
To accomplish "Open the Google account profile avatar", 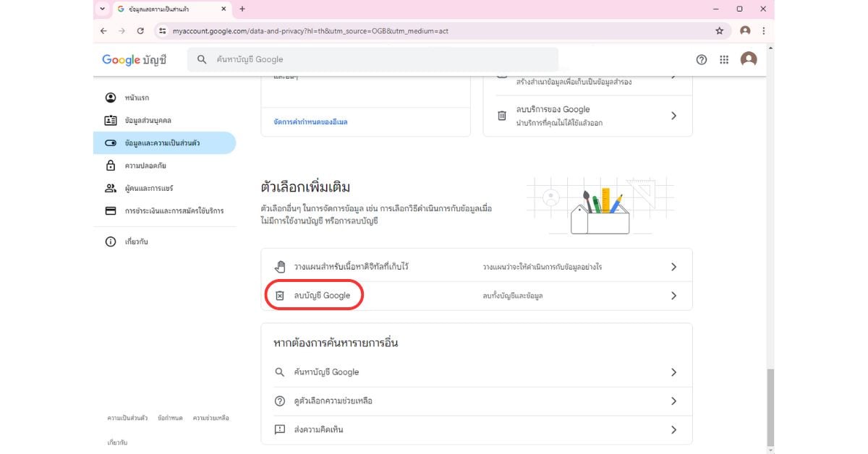I will click(749, 59).
